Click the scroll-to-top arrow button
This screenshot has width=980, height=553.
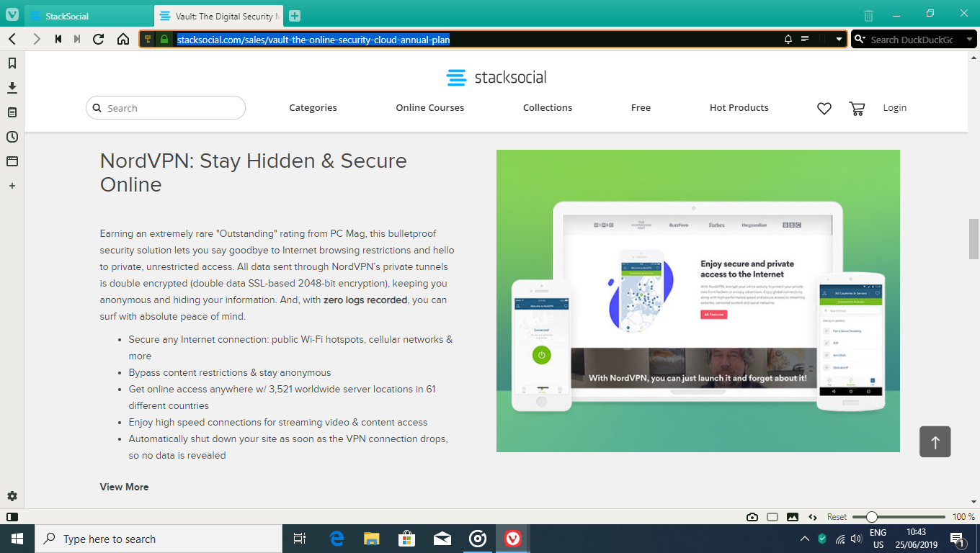click(935, 441)
